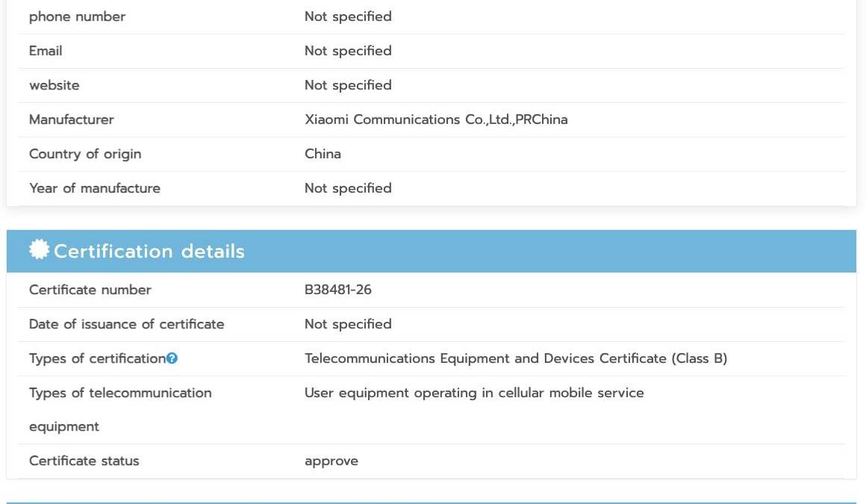This screenshot has height=504, width=866.
Task: Click the Types of telecommunication equipment label
Action: pyautogui.click(x=120, y=409)
